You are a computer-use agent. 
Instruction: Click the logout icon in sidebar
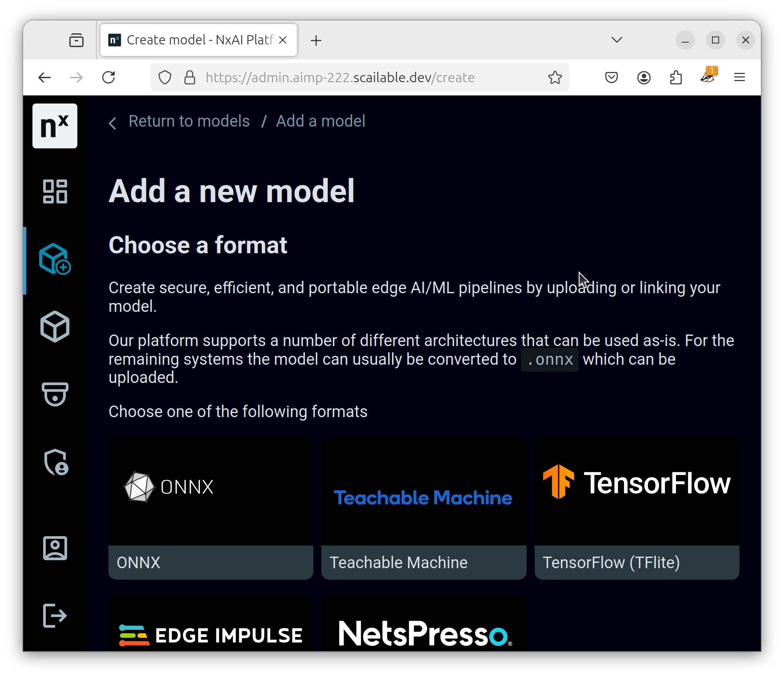[x=55, y=616]
